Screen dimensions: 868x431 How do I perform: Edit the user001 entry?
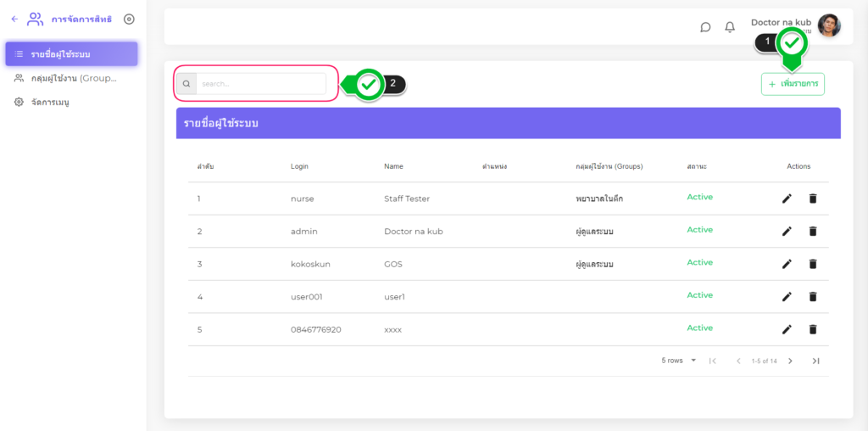coord(787,296)
